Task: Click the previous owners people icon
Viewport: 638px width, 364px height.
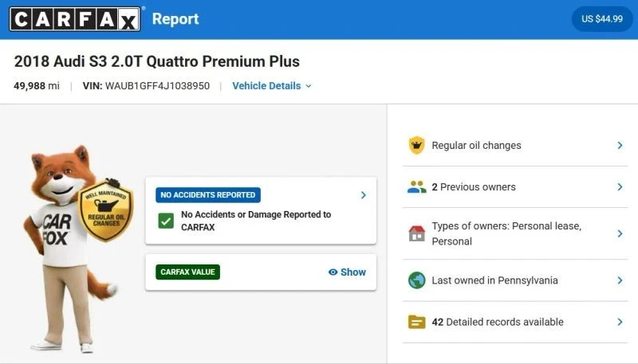Action: [x=416, y=187]
